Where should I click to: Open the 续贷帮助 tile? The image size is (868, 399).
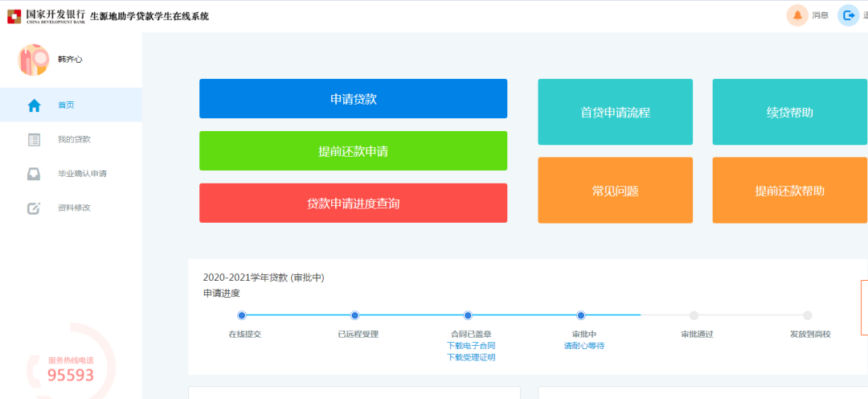click(789, 113)
